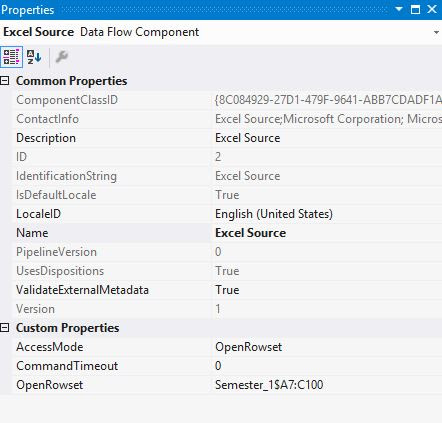Maximize the Properties panel
This screenshot has width=442, height=423.
(415, 9)
